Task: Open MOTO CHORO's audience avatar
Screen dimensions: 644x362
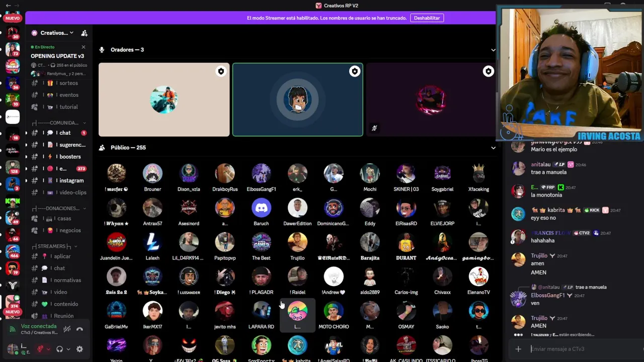Action: (334, 311)
